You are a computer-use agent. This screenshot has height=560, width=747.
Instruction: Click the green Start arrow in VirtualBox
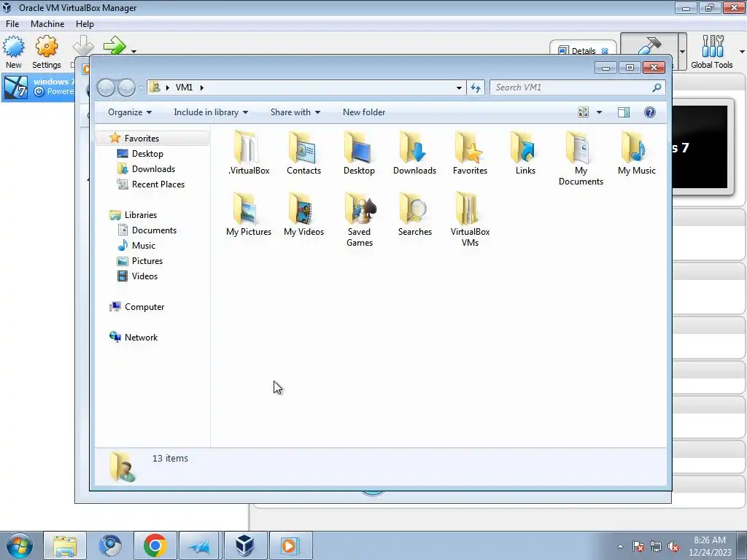click(115, 46)
